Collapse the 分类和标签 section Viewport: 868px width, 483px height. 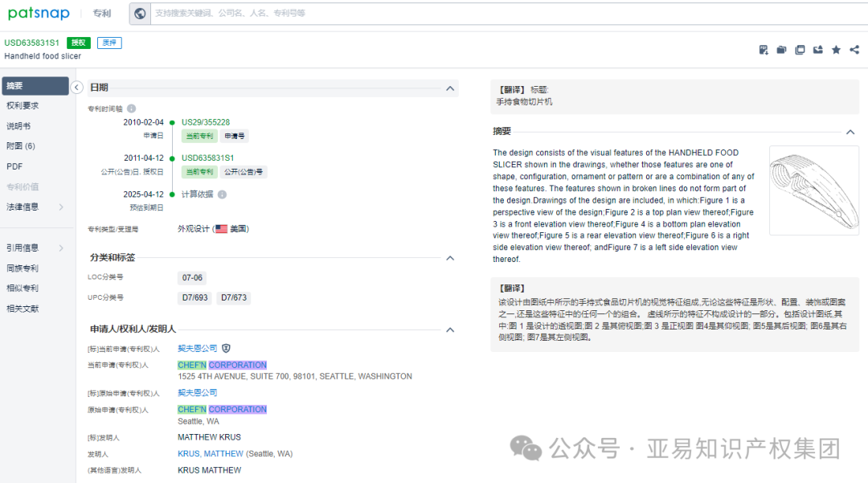click(x=450, y=258)
